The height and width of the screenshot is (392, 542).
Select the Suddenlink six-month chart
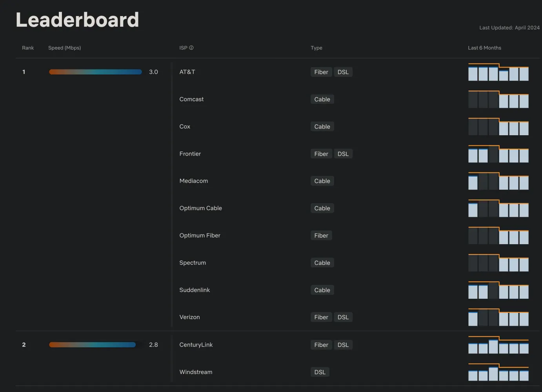(498, 290)
